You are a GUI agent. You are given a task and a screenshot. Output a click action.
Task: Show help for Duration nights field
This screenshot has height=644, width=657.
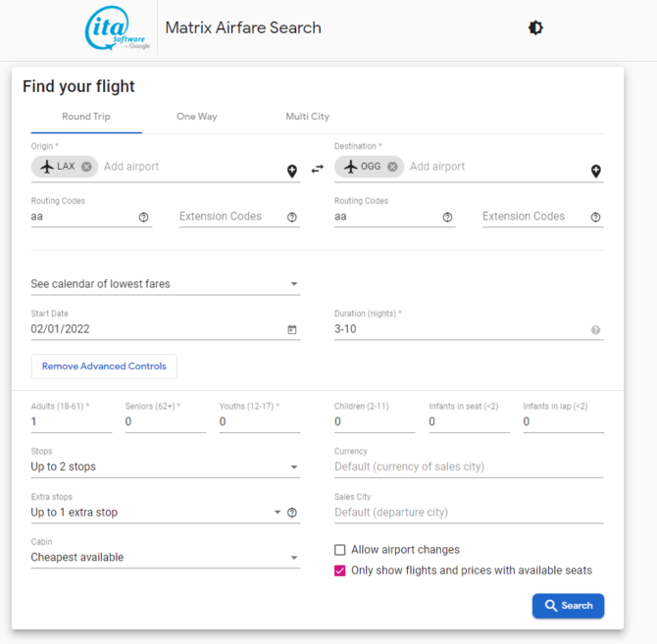pos(595,330)
